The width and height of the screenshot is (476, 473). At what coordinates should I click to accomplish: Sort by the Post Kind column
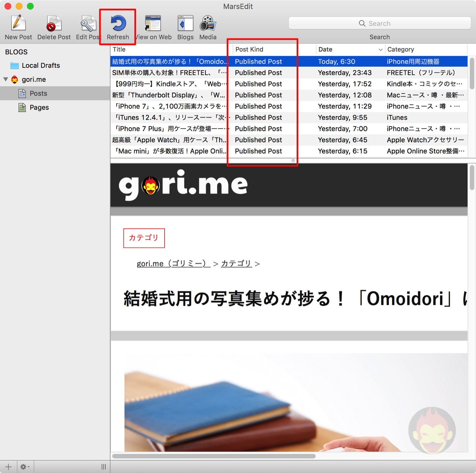click(x=249, y=49)
